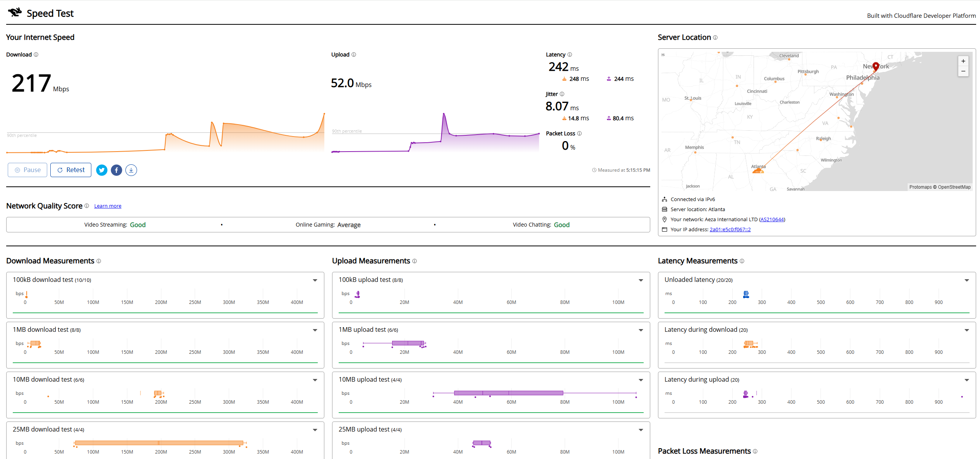Click the Speed Test logo icon
980x459 pixels.
tap(15, 12)
